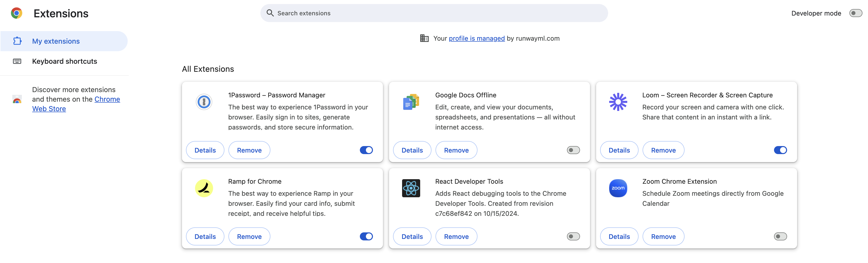
Task: Click the Zoom Chrome Extension title
Action: tap(679, 182)
